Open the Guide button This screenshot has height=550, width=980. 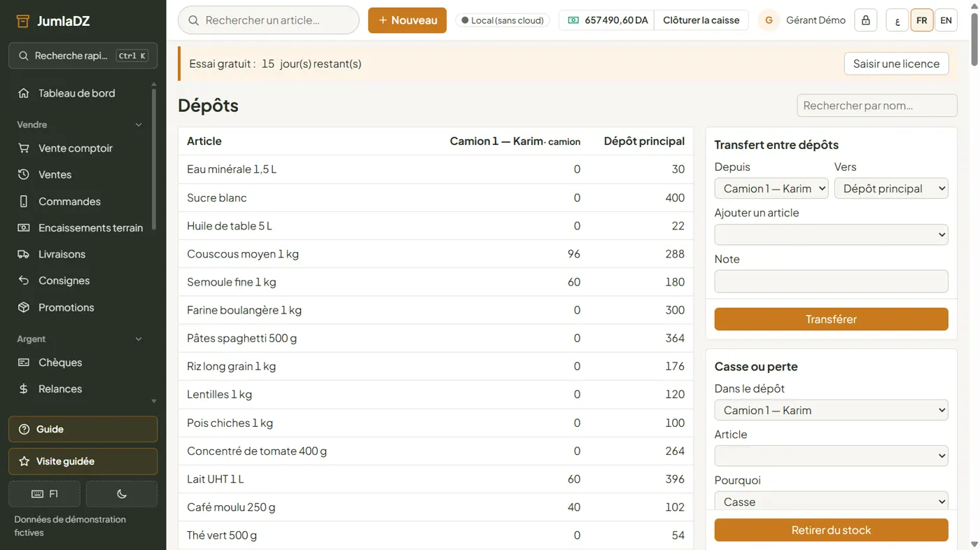coord(83,430)
